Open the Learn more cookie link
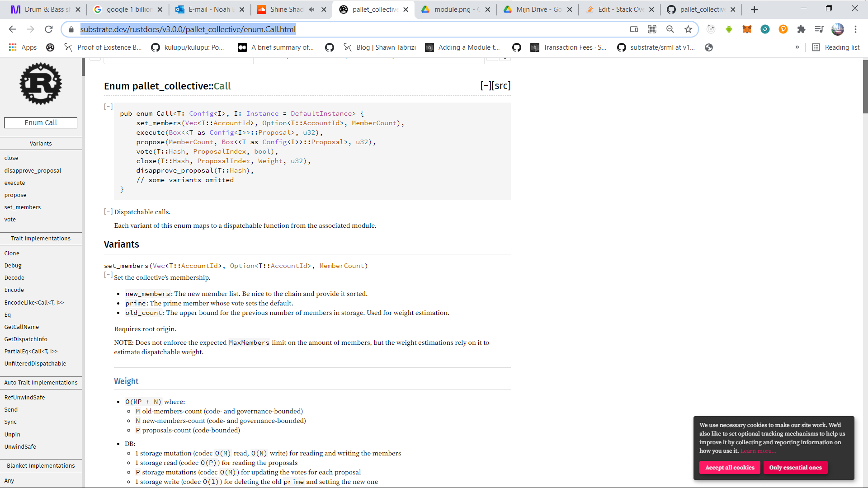 pyautogui.click(x=758, y=451)
